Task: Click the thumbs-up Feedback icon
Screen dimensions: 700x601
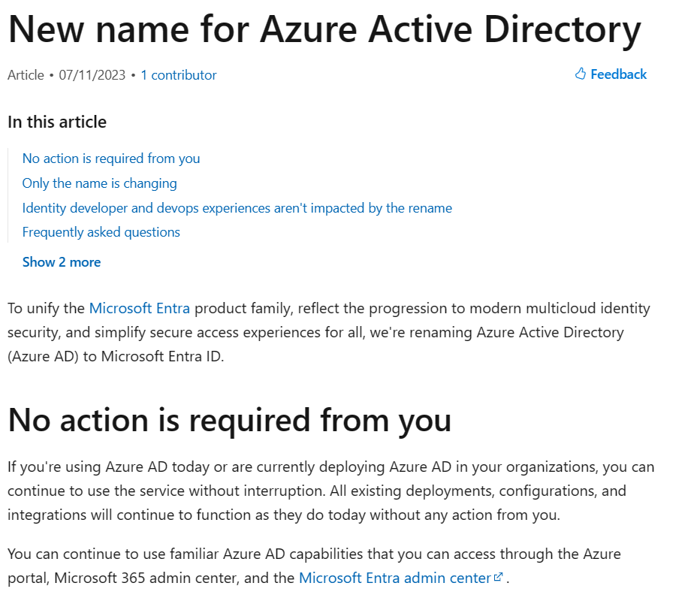Action: pos(581,74)
